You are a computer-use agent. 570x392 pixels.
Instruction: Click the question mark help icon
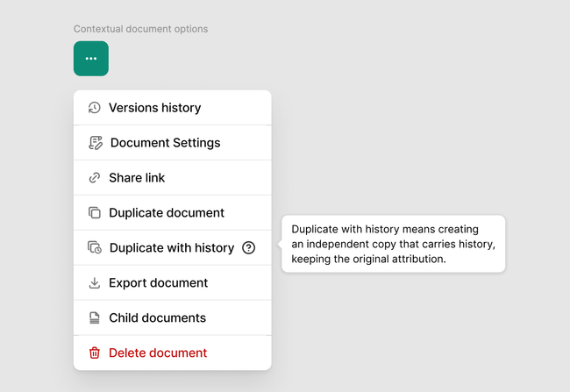(248, 248)
